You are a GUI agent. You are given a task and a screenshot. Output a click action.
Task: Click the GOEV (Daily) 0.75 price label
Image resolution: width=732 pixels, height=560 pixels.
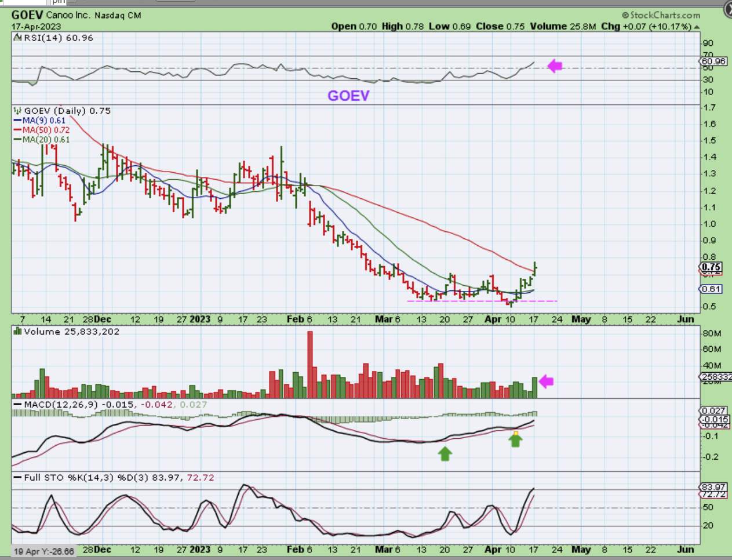[67, 111]
